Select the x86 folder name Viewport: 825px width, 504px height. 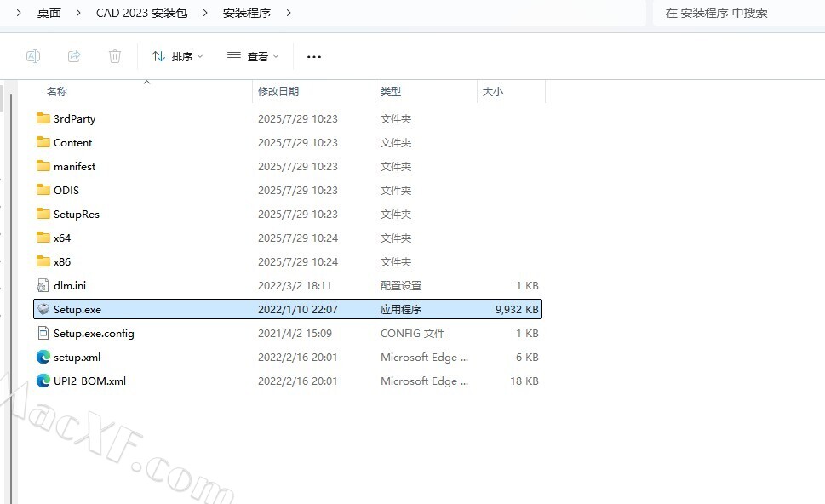click(x=62, y=261)
